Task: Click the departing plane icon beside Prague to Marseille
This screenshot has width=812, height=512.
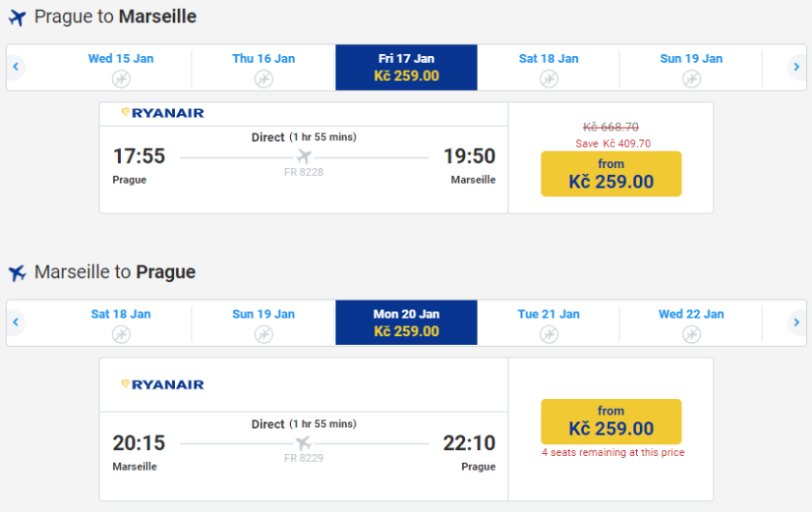Action: click(16, 17)
